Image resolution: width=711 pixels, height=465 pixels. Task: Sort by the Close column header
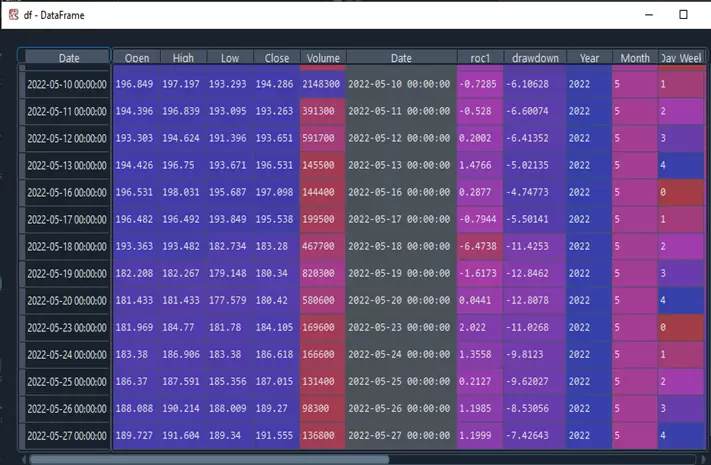(x=277, y=58)
